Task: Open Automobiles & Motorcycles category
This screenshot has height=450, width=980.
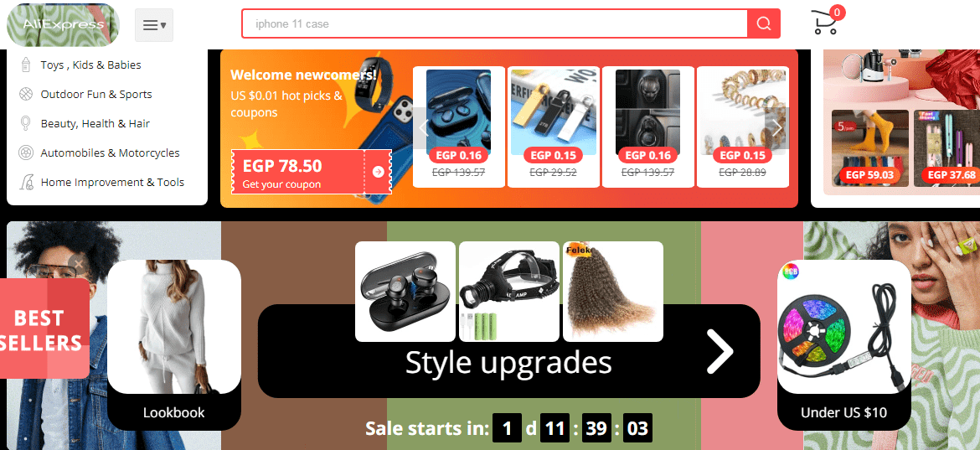Action: pyautogui.click(x=110, y=153)
